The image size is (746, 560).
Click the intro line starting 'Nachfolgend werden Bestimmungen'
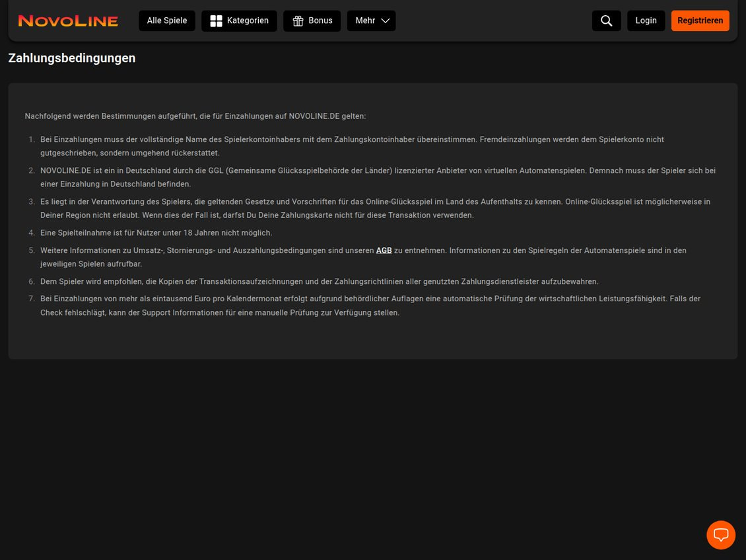(195, 116)
